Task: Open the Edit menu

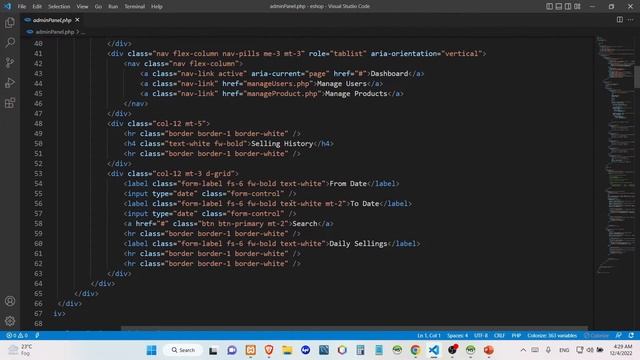Action: 37,6
